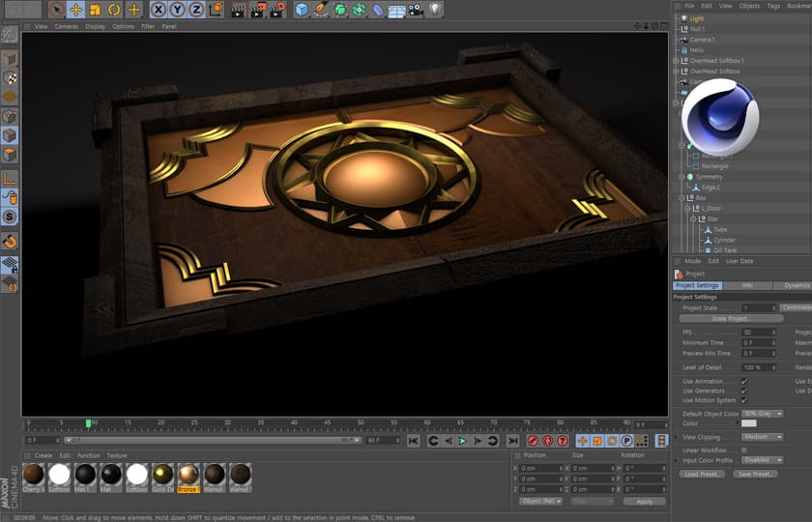Open the Object (Rel) coordinate mode dropdown

pos(541,502)
